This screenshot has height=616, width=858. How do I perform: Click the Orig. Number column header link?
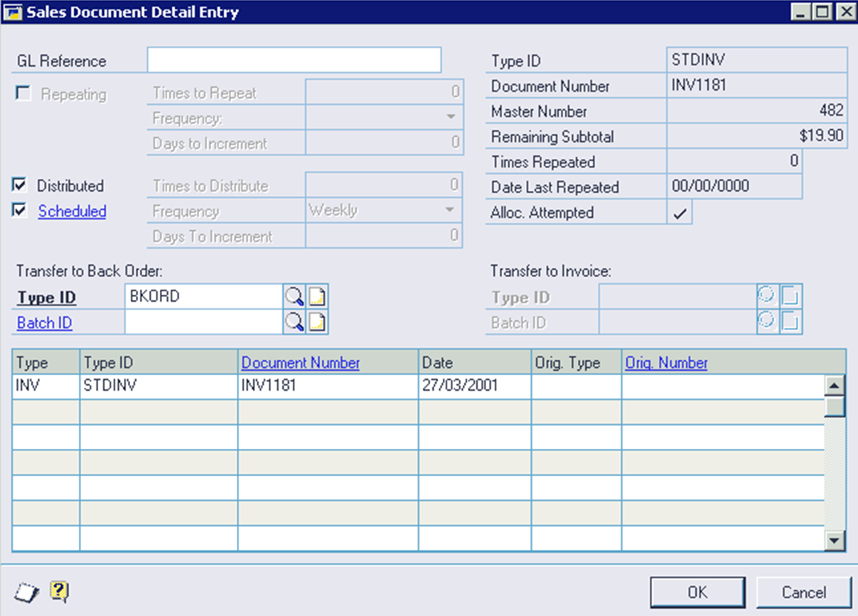point(666,363)
